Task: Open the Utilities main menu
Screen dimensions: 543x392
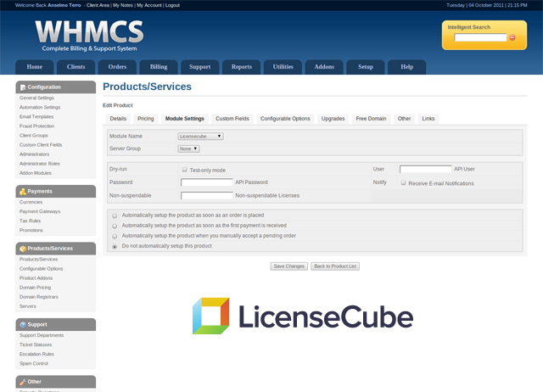Action: (283, 67)
